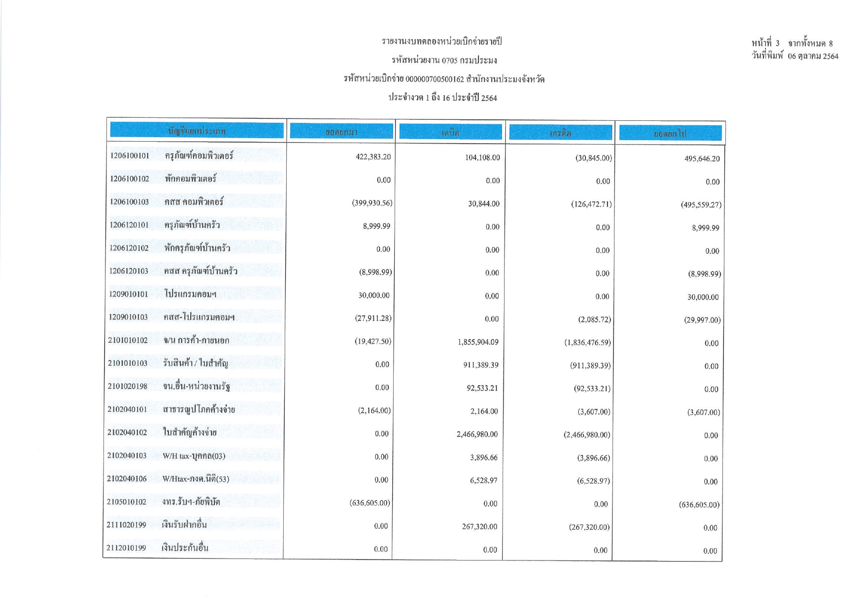Screen dimensions: 868x614
Task: Select the value 422,383.20
Action: pyautogui.click(x=373, y=157)
